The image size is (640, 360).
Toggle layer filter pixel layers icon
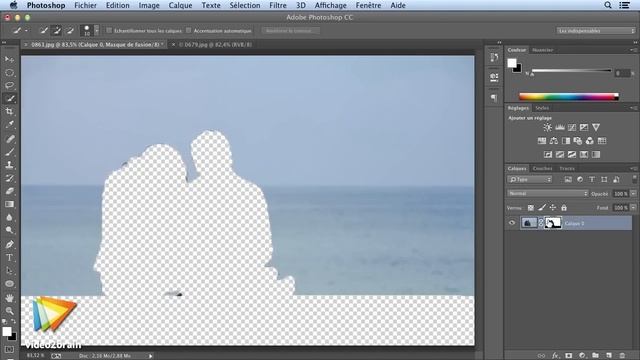[568, 180]
